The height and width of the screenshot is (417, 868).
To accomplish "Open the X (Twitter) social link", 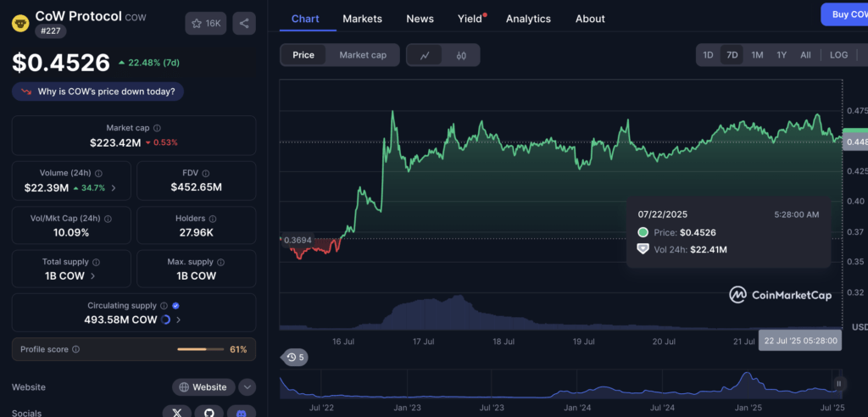I will [x=177, y=413].
